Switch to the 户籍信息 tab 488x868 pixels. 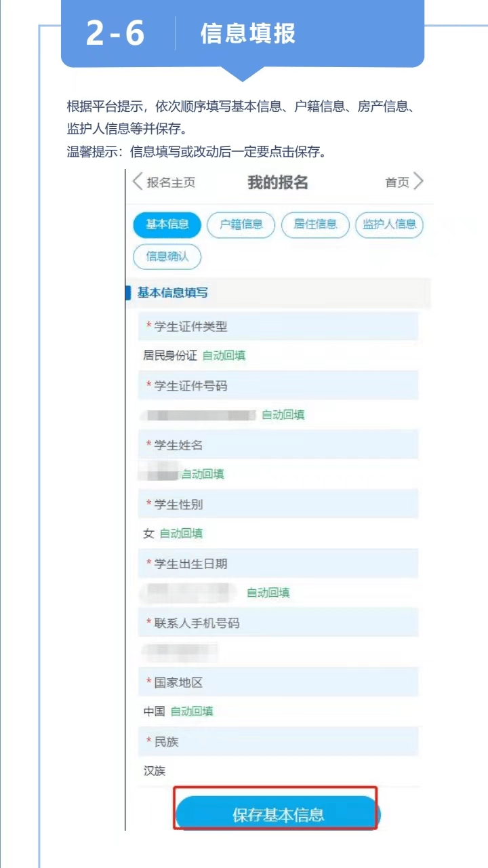241,224
